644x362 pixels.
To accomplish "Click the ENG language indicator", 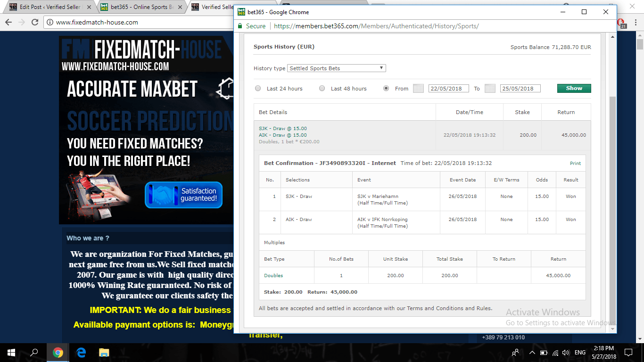I will pos(580,353).
